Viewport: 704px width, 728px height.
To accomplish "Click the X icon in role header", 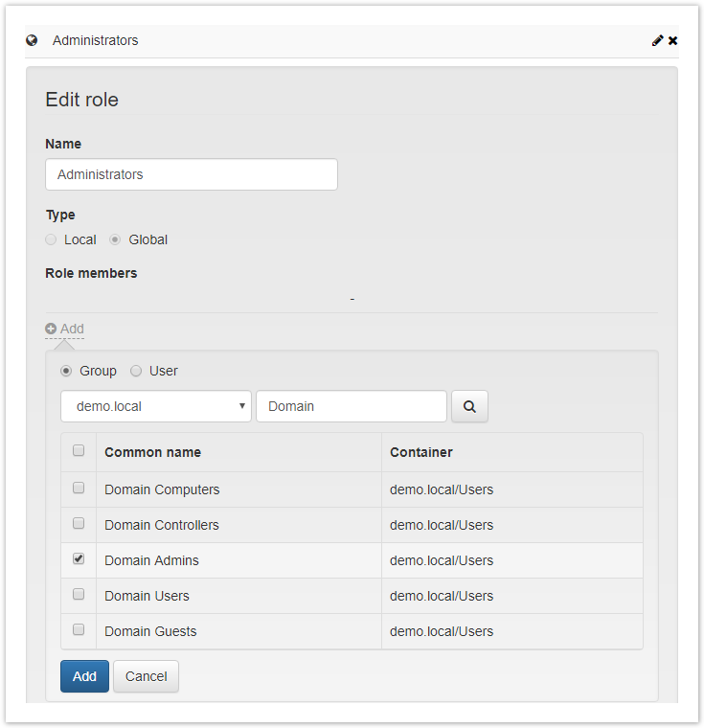I will coord(672,40).
